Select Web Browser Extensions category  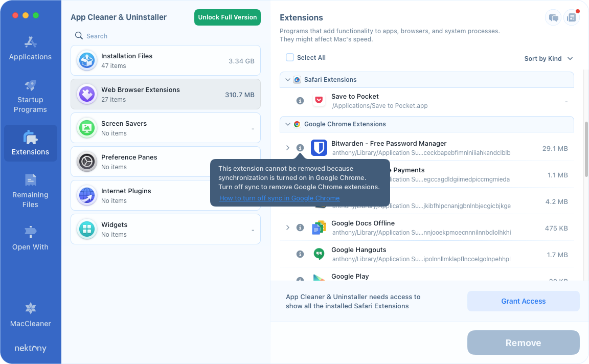[166, 94]
